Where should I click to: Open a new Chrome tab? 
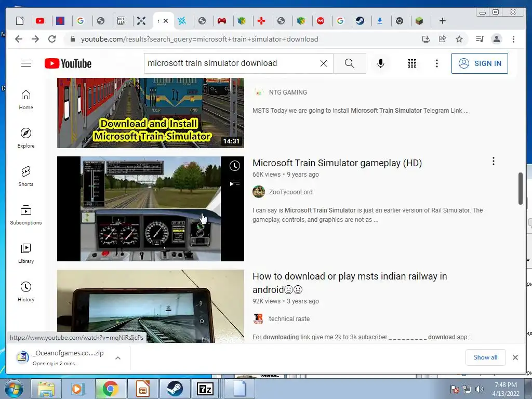(x=443, y=21)
